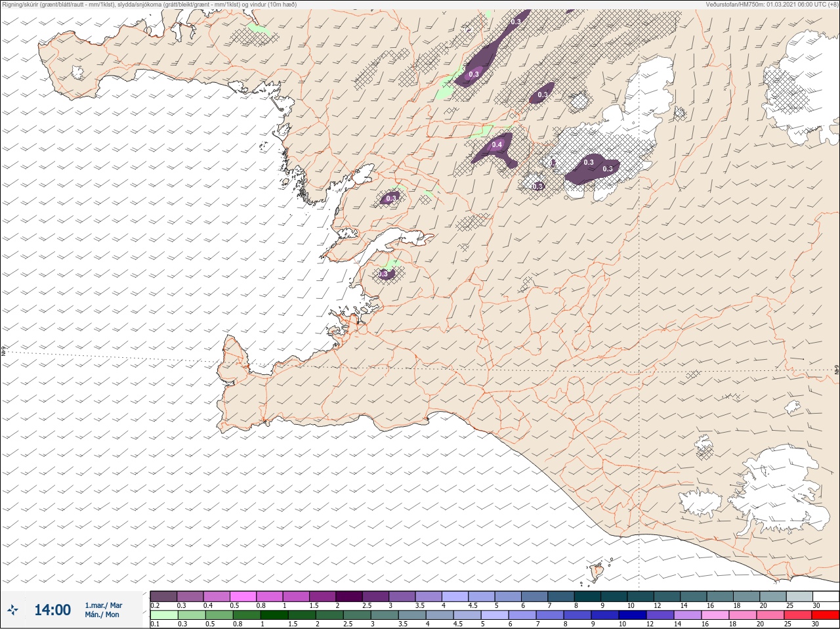
Task: Click the 'Mán./ Mon' weekday label
Action: (x=102, y=615)
